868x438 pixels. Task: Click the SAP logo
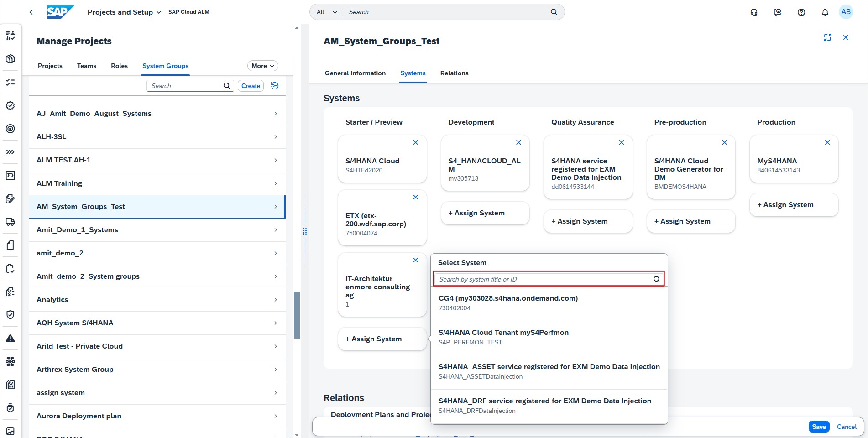pos(60,12)
